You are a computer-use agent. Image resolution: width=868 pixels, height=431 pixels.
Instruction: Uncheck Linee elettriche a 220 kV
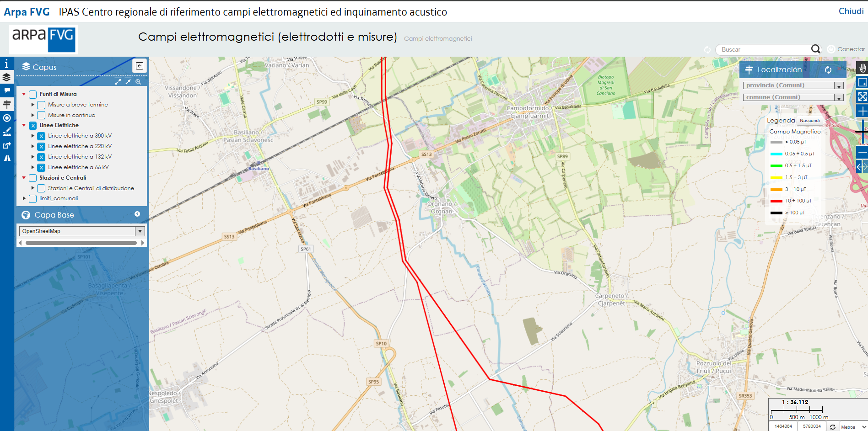(41, 146)
